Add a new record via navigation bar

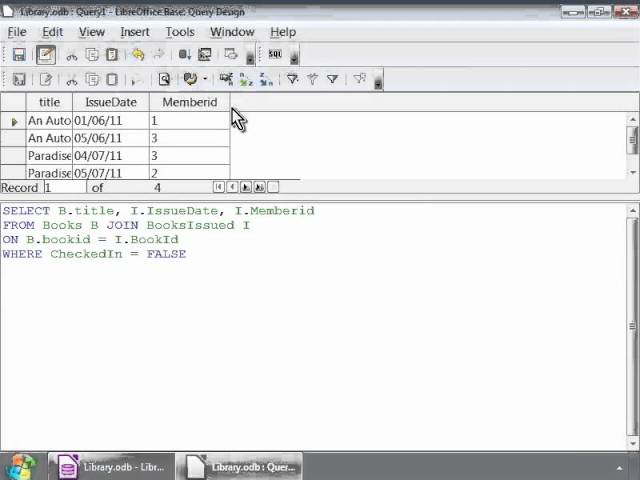[x=273, y=187]
